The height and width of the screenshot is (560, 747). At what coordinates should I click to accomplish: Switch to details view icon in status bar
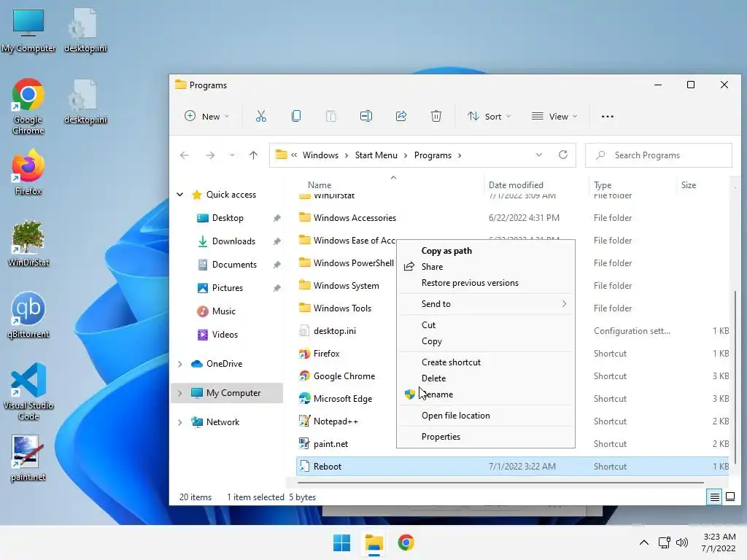715,497
